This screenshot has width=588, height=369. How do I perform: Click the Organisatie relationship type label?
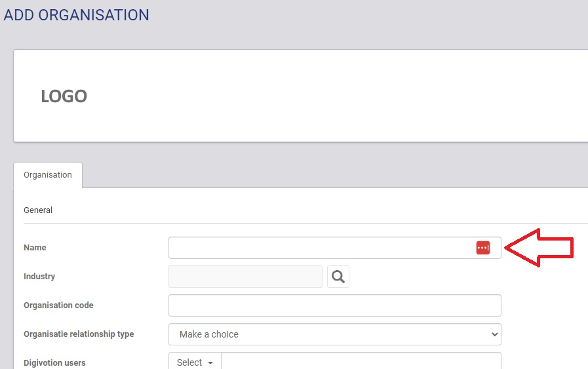(x=79, y=334)
